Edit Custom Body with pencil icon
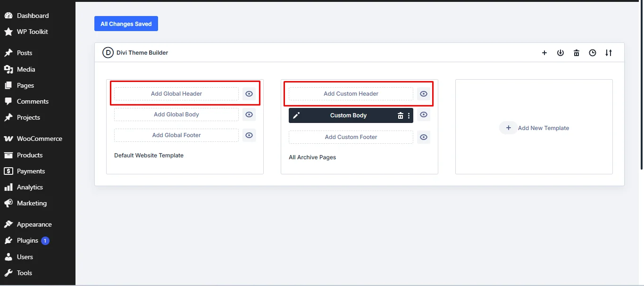Screen dimensions: 644x286 [296, 115]
